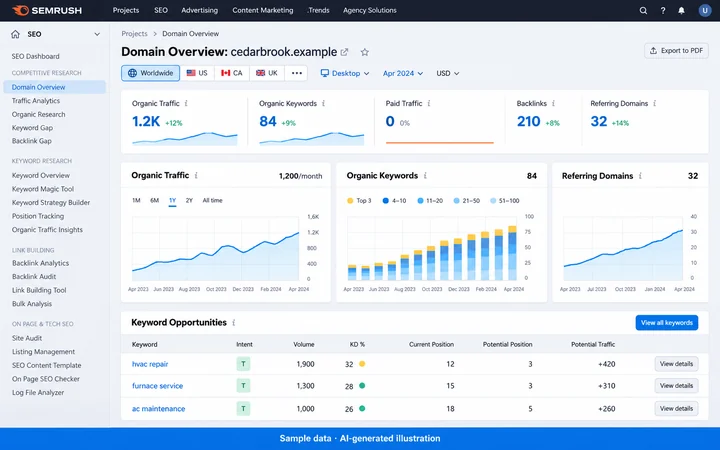Set chart range to All time
This screenshot has height=450, width=720.
coord(212,200)
